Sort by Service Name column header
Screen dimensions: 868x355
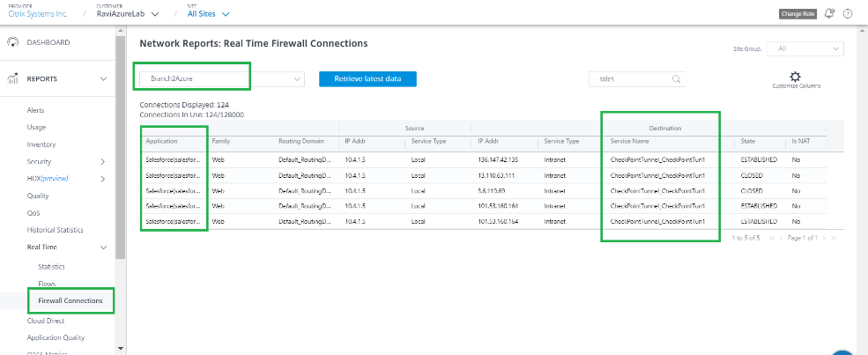pos(629,142)
